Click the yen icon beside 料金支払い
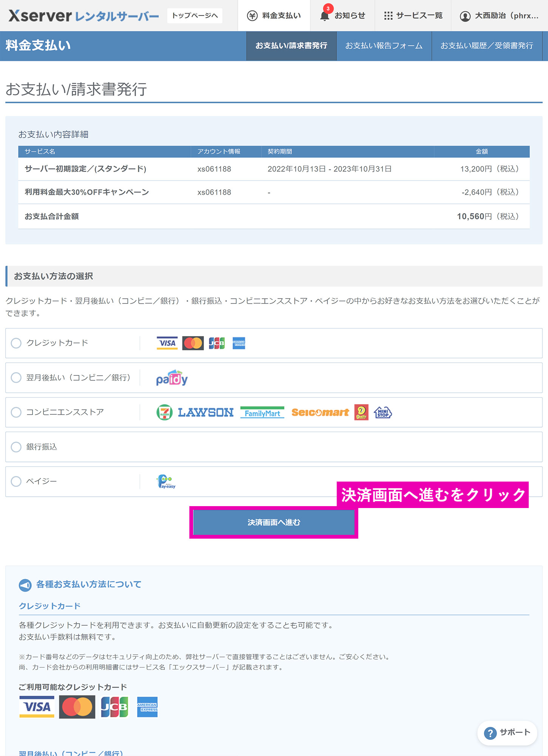 pos(252,16)
